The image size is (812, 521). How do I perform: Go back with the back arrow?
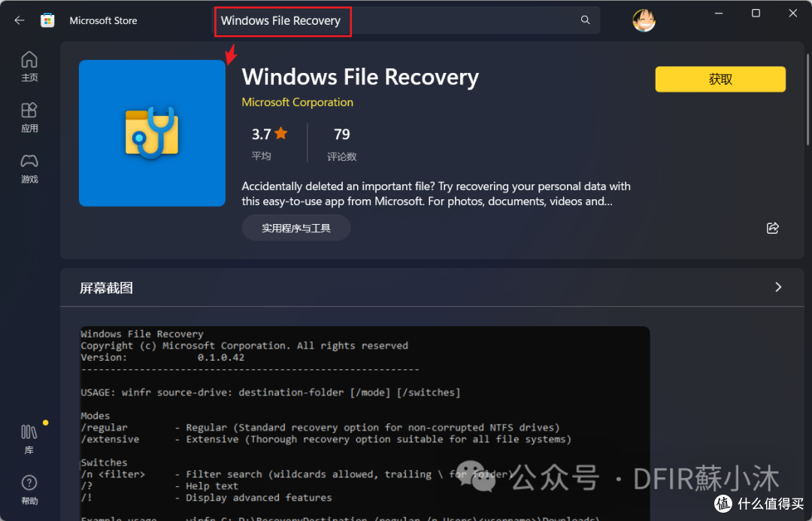click(x=19, y=20)
